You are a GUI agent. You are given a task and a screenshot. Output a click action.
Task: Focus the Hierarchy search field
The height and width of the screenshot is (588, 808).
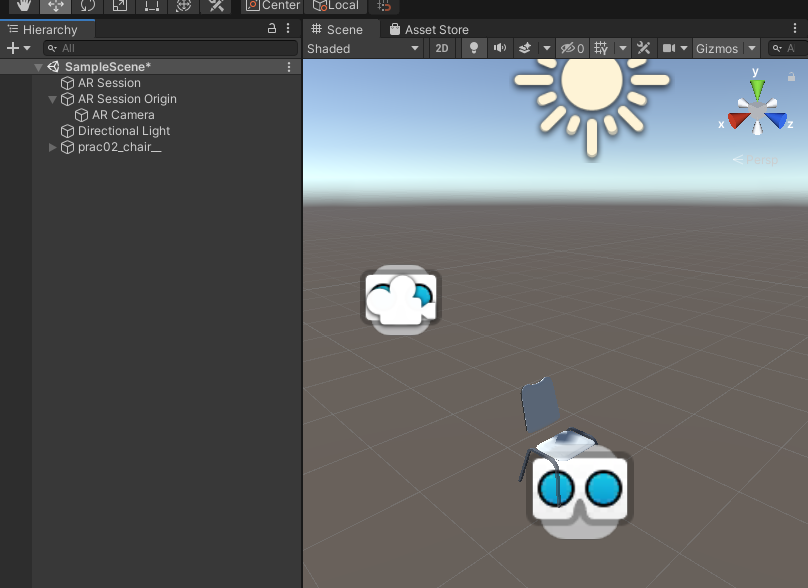pyautogui.click(x=170, y=48)
